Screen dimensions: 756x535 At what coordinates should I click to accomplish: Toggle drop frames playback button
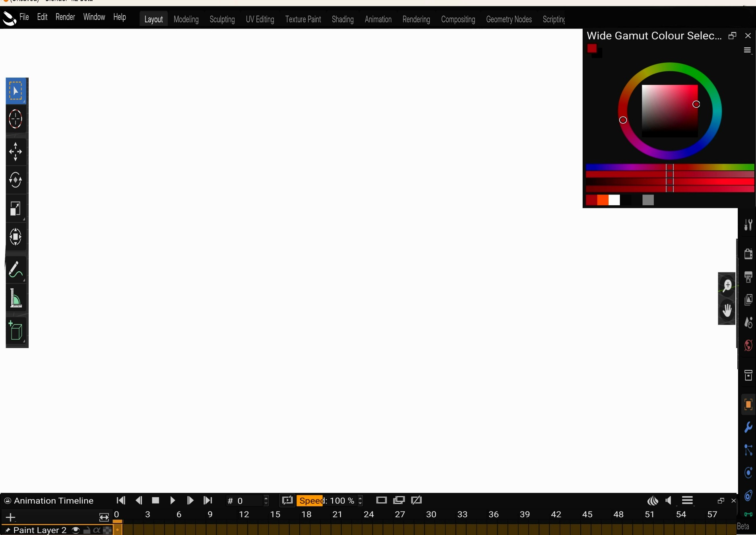[287, 500]
